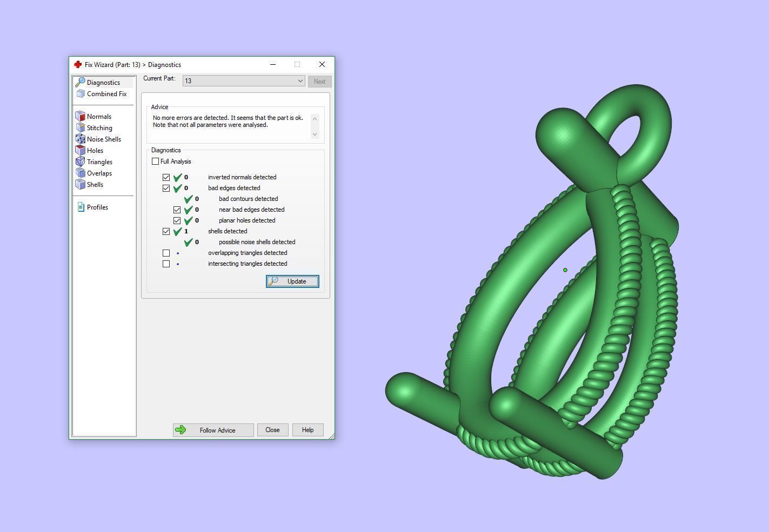Open the Triangles page label
The image size is (769, 532).
coord(99,162)
